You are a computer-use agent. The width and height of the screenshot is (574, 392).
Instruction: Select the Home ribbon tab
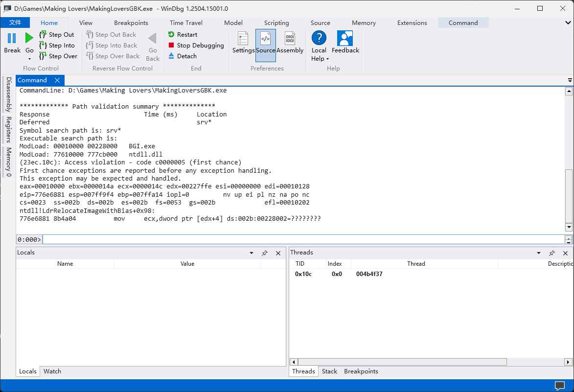tap(49, 23)
